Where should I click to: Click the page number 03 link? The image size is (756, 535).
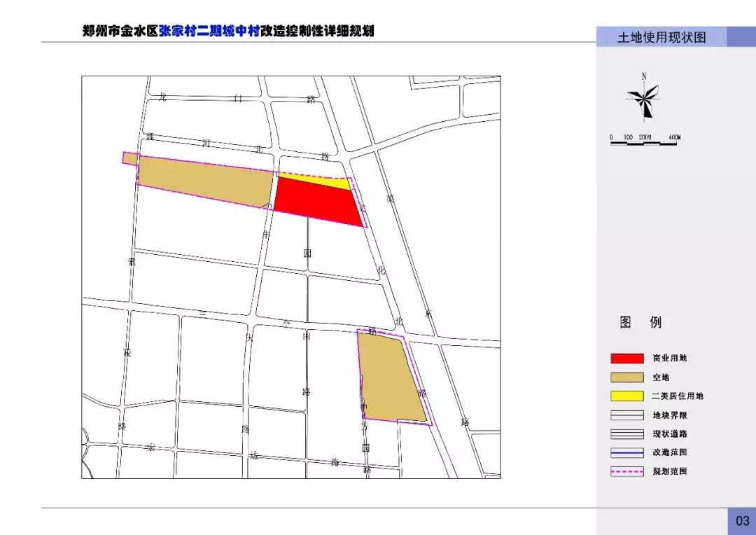(743, 522)
